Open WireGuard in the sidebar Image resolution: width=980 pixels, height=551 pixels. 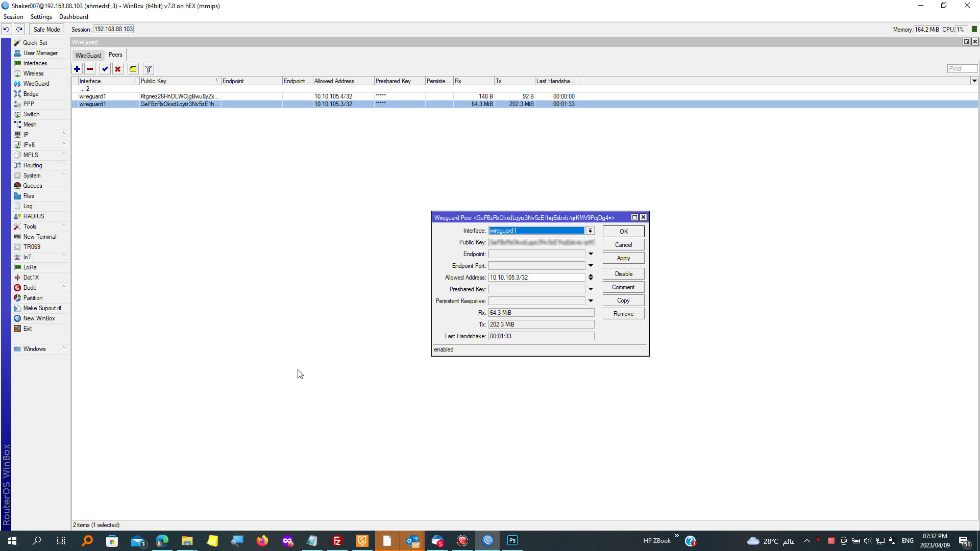36,84
